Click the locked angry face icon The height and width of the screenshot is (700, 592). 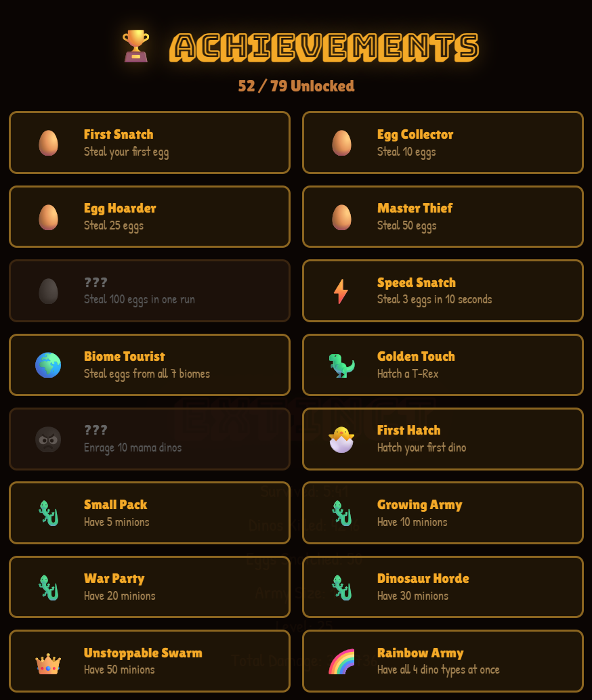click(x=48, y=439)
